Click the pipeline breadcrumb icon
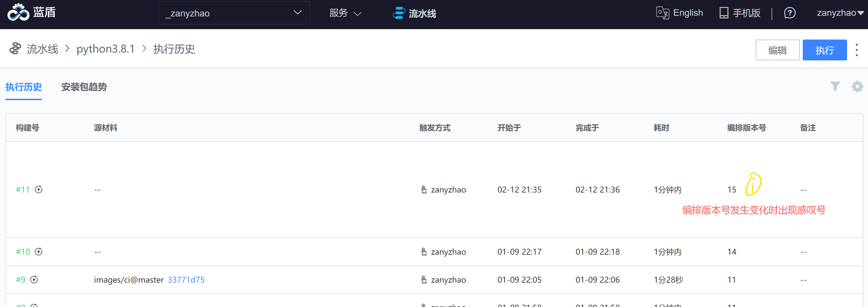Screen dimensions: 868x307 click(x=15, y=49)
